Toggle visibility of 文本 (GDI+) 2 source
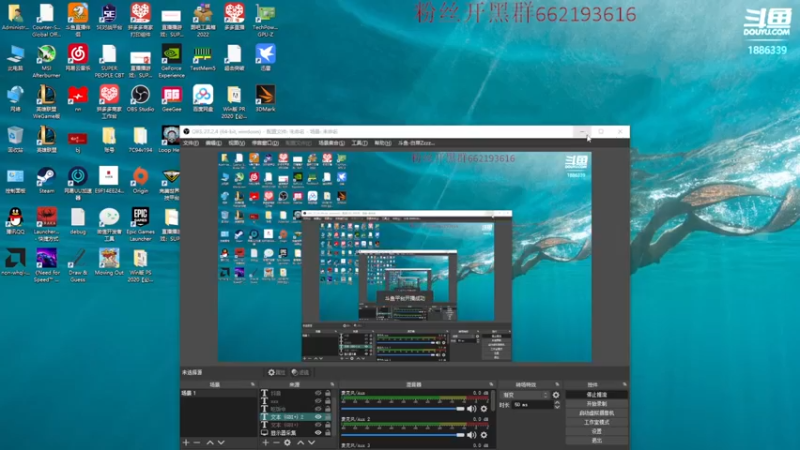Viewport: 800px width, 450px height. [x=318, y=417]
